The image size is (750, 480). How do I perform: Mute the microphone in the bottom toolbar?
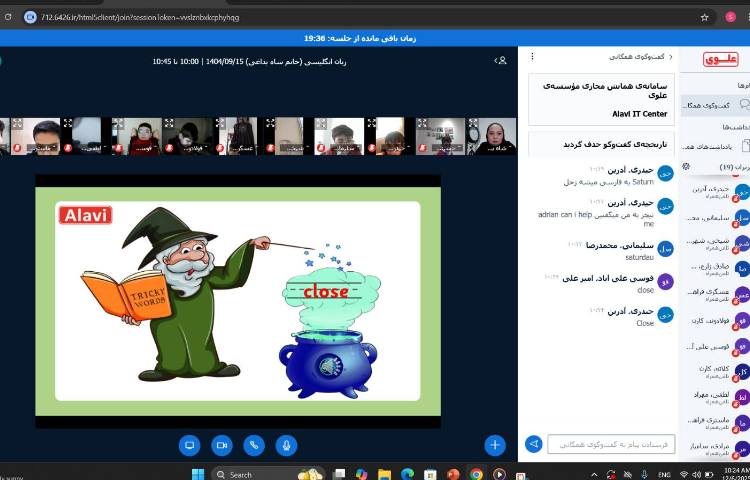(x=287, y=445)
